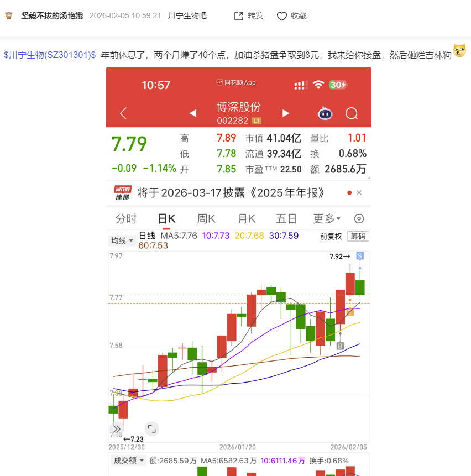Switch to the 周K tab
471x476 pixels.
pos(206,219)
